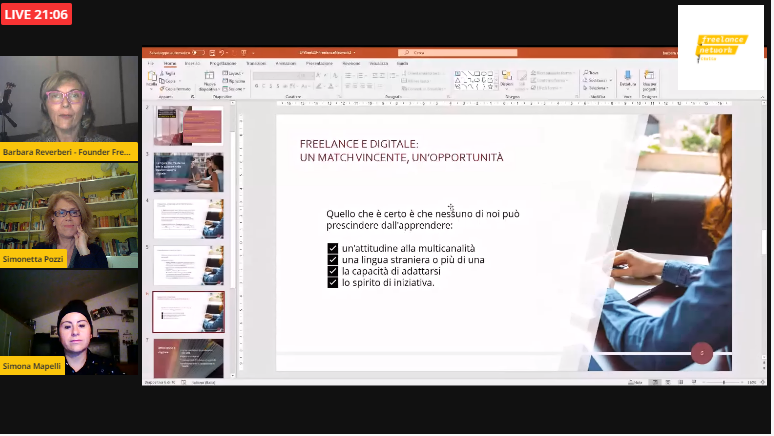Open the Transizioni ribbon tab
This screenshot has height=436, width=774.
point(256,64)
